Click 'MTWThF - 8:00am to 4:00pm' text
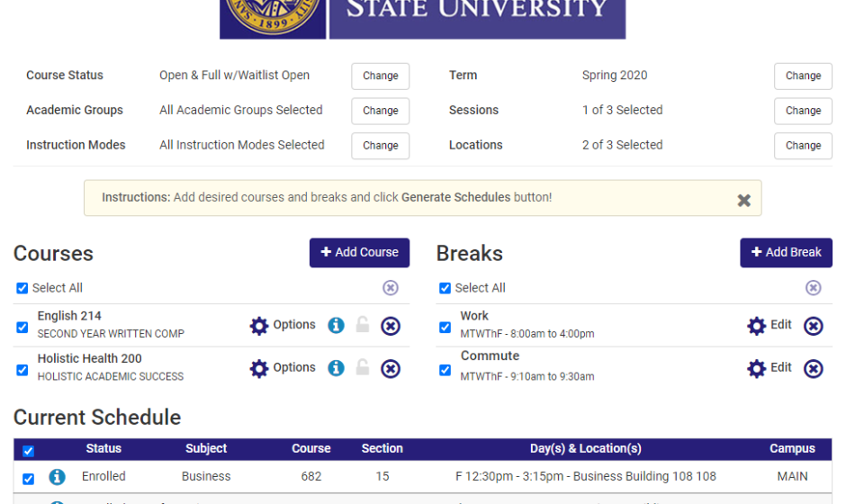864x504 pixels. pyautogui.click(x=527, y=334)
